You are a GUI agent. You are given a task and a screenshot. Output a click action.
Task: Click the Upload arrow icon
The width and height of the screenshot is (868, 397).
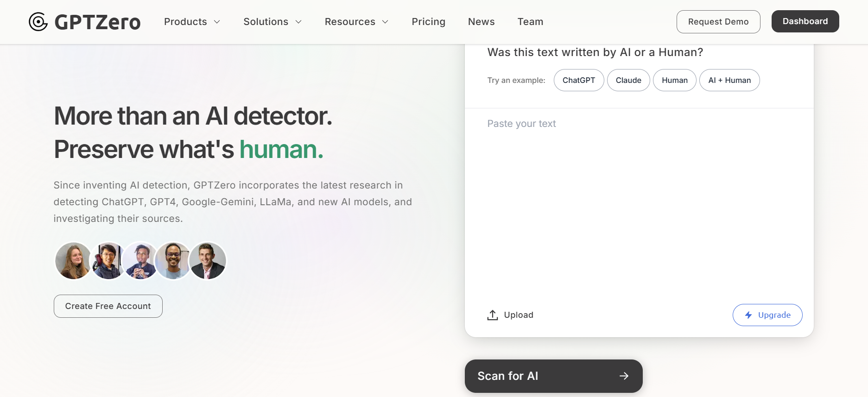(493, 315)
